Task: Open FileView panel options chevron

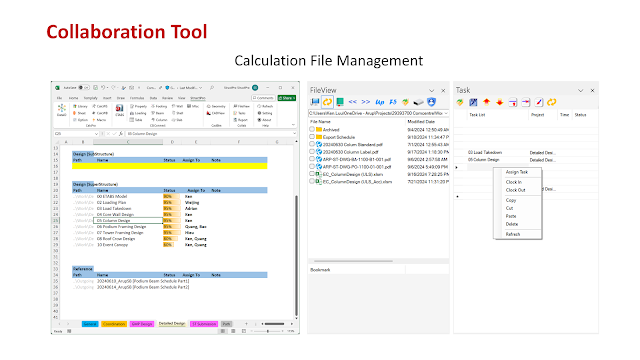Action: pos(431,90)
